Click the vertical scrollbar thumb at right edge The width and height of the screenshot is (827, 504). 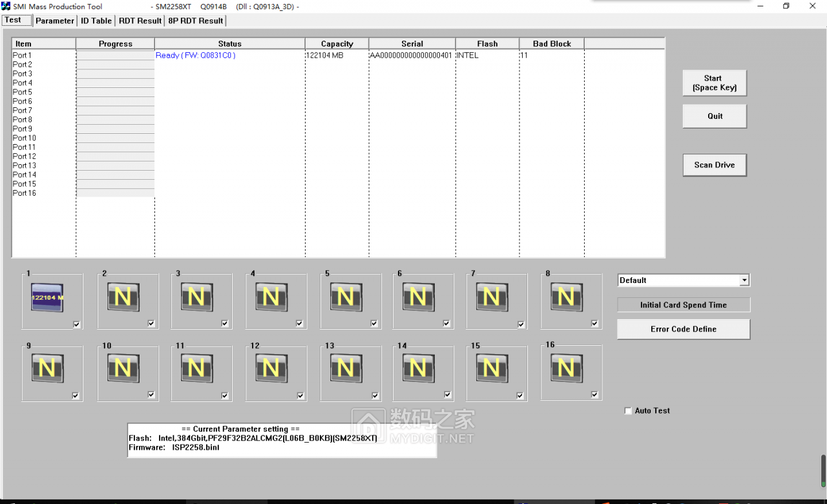click(x=823, y=471)
